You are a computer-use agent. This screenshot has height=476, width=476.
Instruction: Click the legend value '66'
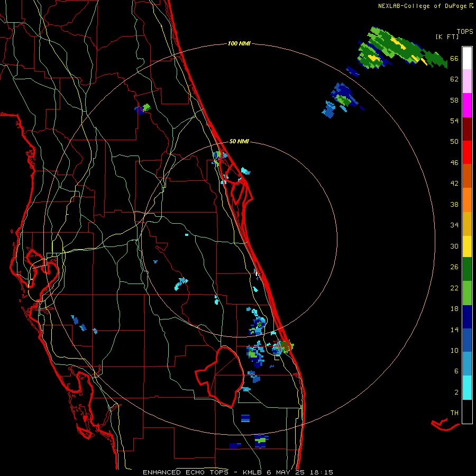click(x=454, y=59)
